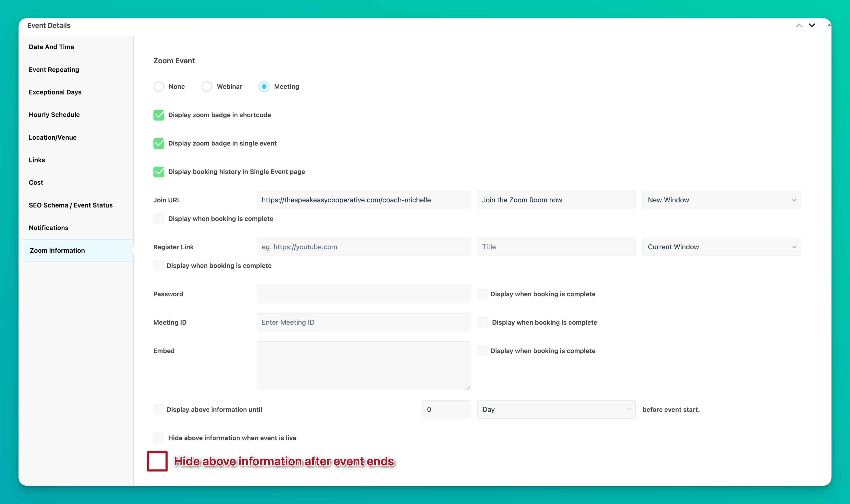Viewport: 850px width, 504px height.
Task: Open the Current Window dropdown for Register Link
Action: (x=721, y=247)
